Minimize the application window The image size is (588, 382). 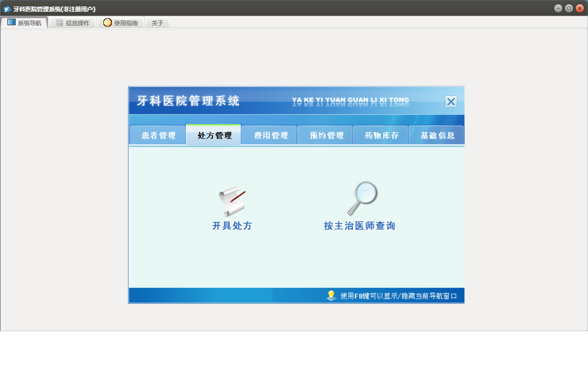coord(558,8)
